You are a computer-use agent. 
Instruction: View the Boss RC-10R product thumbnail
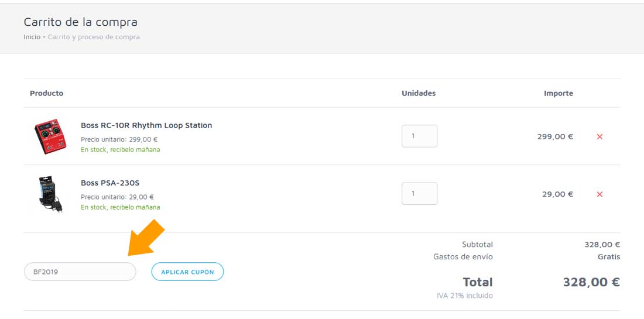(x=50, y=137)
